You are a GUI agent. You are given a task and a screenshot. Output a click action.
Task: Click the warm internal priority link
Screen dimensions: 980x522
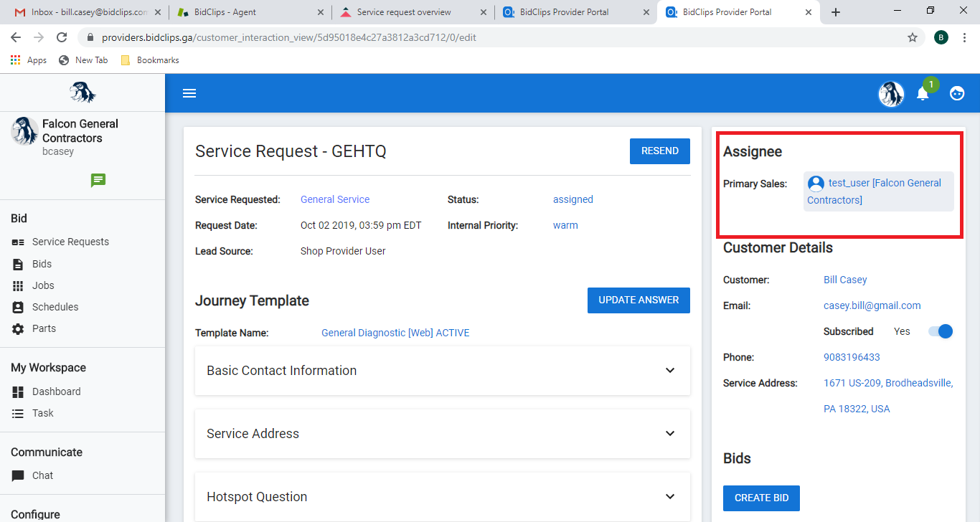coord(565,225)
